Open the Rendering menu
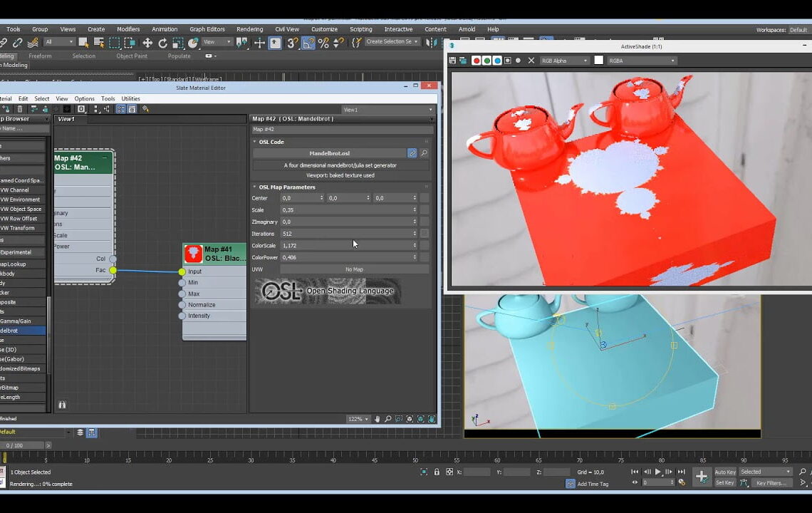Image resolution: width=812 pixels, height=513 pixels. click(x=249, y=29)
